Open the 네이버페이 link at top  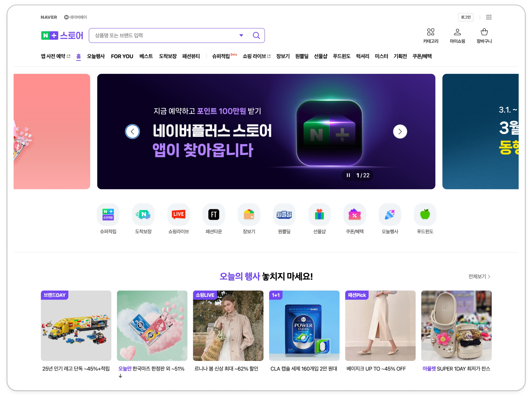click(76, 17)
